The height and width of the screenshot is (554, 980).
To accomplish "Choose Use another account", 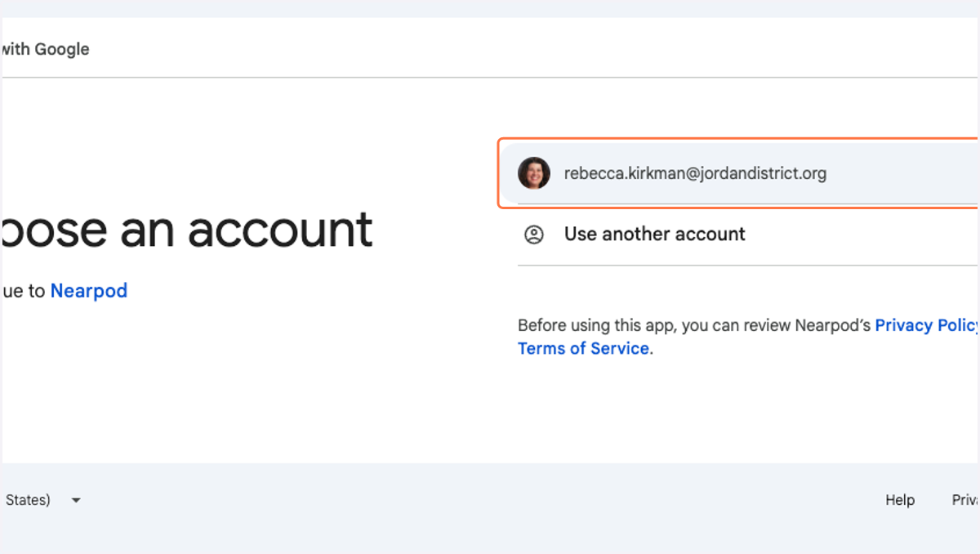I will [747, 235].
